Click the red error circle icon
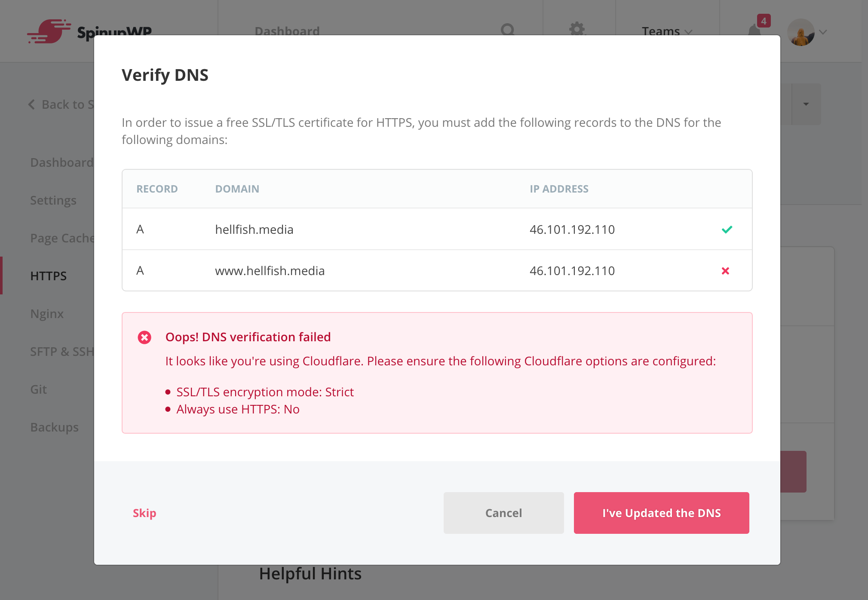The height and width of the screenshot is (600, 868). pyautogui.click(x=144, y=337)
